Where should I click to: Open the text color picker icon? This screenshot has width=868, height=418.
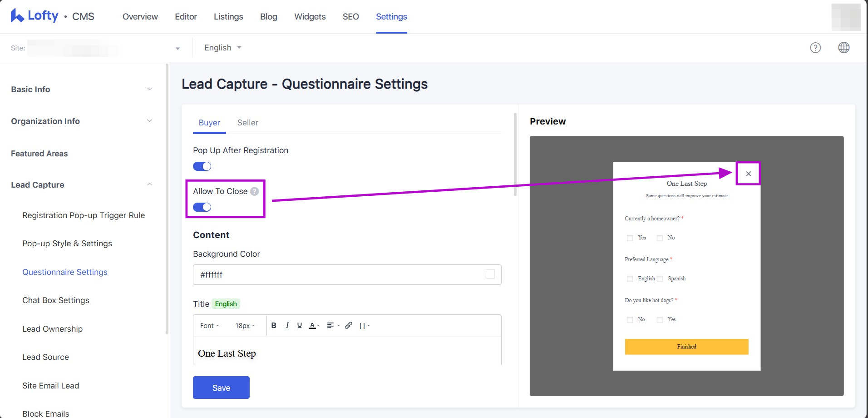[312, 325]
